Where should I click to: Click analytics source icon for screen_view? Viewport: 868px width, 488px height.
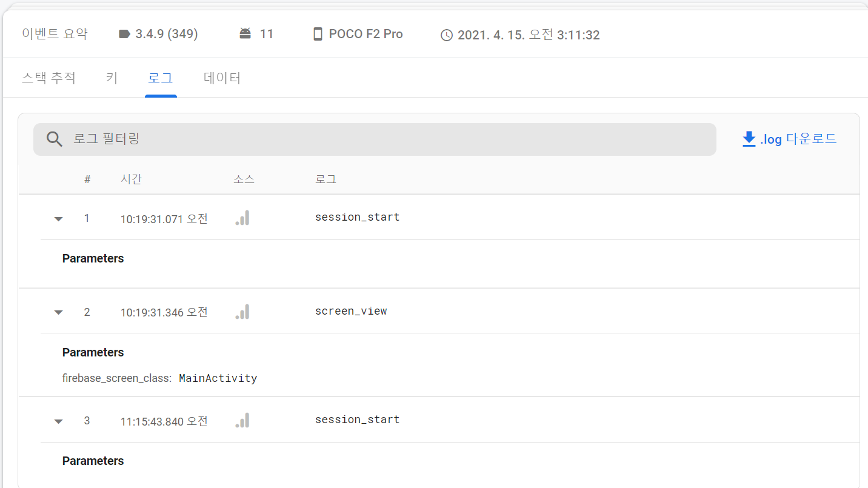coord(242,312)
